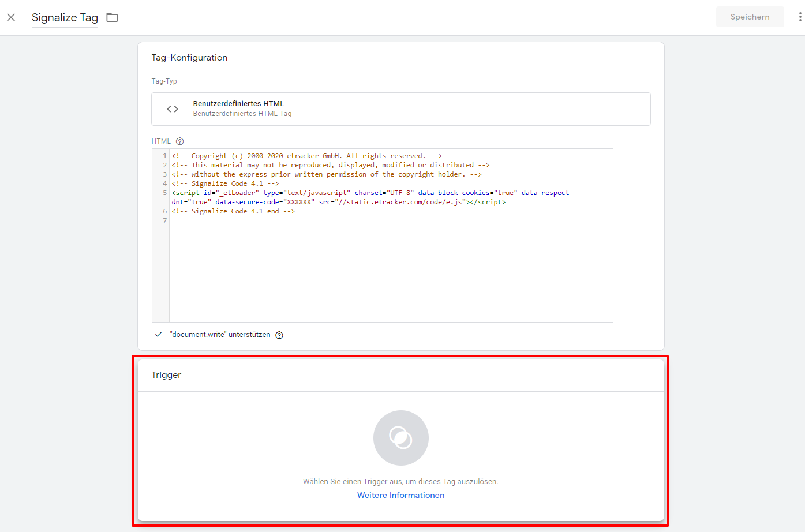Image resolution: width=805 pixels, height=532 pixels.
Task: Rename the 'Signalize Tag' title field
Action: [65, 17]
